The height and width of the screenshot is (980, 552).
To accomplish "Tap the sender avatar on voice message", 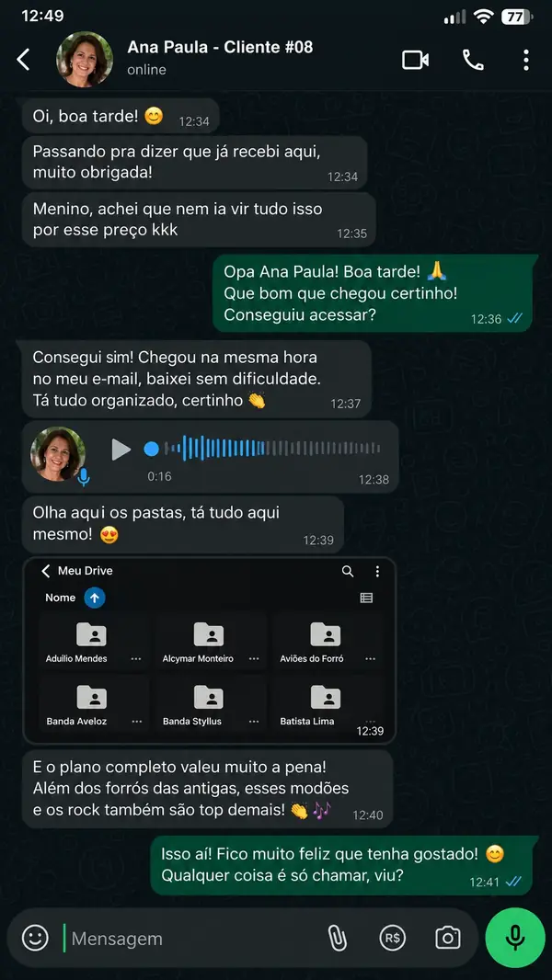I will pyautogui.click(x=58, y=454).
